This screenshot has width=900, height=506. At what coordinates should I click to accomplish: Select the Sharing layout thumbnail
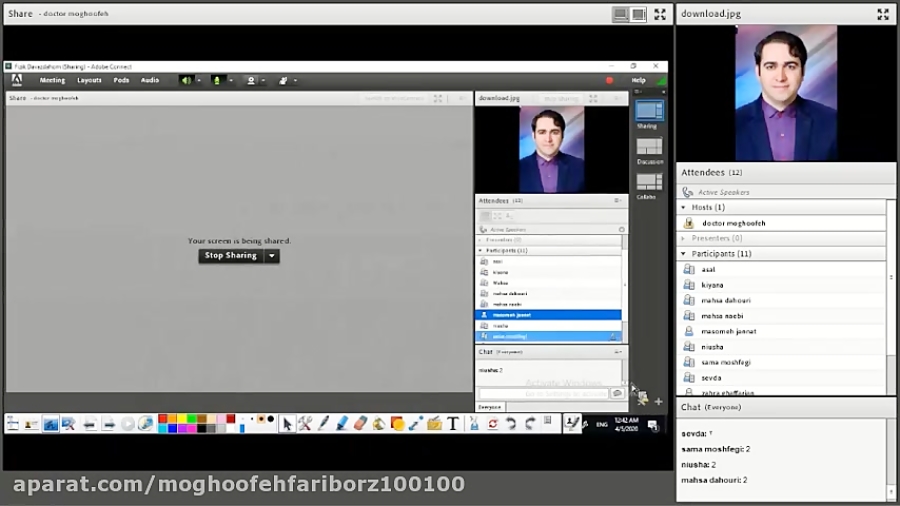click(x=649, y=110)
